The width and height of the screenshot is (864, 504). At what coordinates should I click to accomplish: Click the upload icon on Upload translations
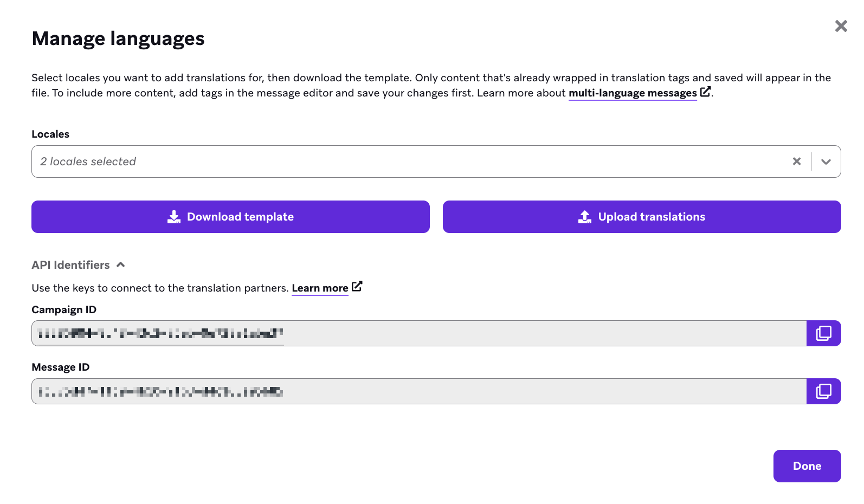(x=584, y=216)
